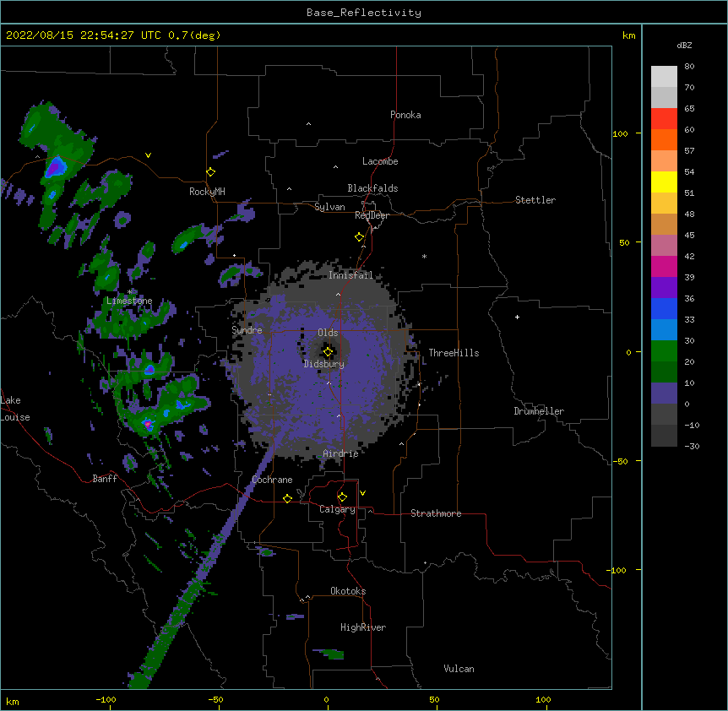Click the purple storm core in the northwest cell
Viewport: 728px width, 711px height.
[x=56, y=167]
